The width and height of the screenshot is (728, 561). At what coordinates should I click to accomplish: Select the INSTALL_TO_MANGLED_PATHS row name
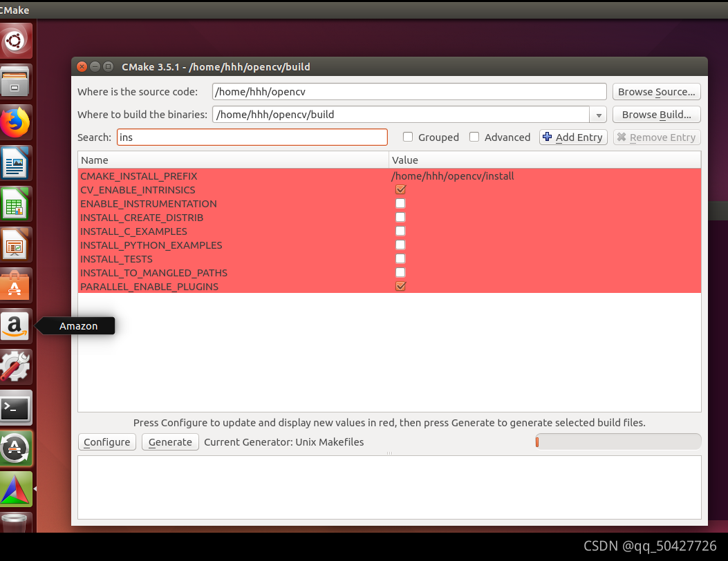(153, 273)
